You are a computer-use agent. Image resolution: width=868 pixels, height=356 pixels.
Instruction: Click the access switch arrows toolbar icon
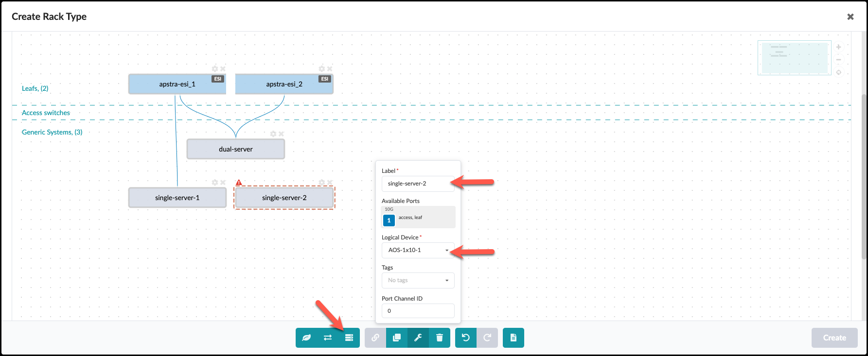click(x=328, y=338)
